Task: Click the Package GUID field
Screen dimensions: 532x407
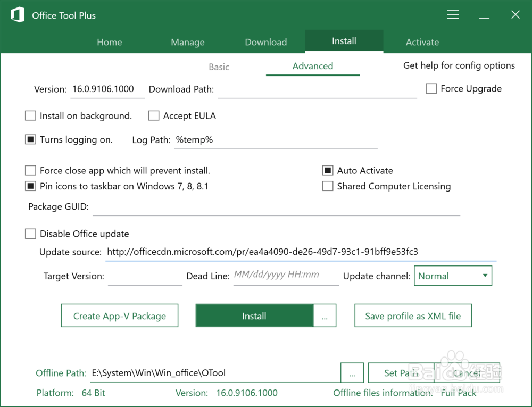Action: click(276, 207)
